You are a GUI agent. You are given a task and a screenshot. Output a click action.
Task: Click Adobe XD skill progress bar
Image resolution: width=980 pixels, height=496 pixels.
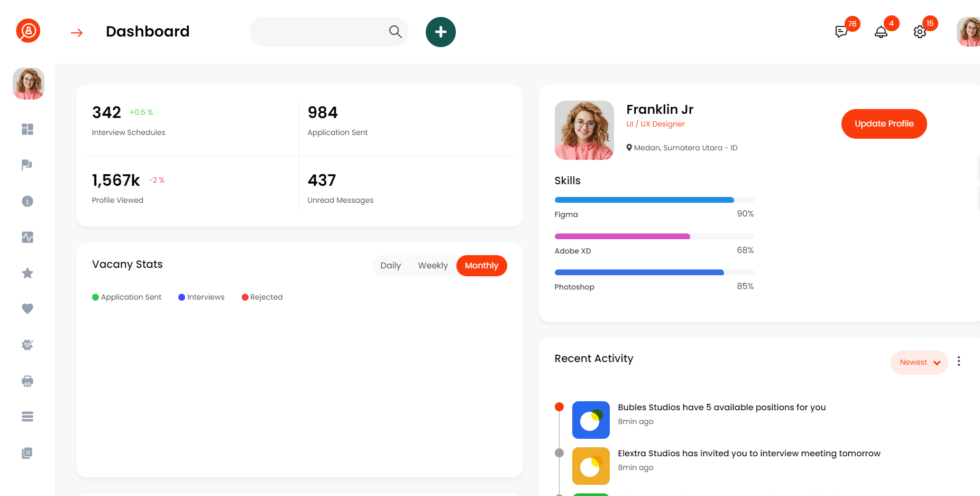(654, 237)
